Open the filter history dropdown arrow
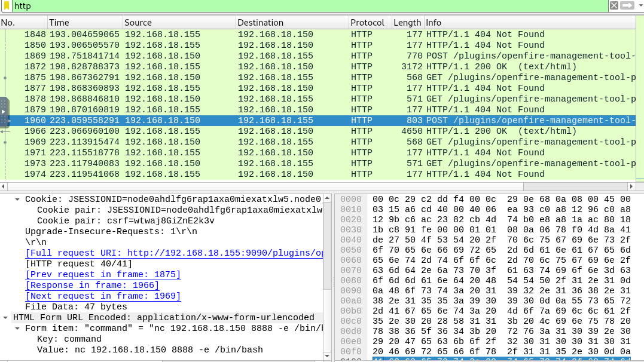This screenshot has height=362, width=644. 640,5
